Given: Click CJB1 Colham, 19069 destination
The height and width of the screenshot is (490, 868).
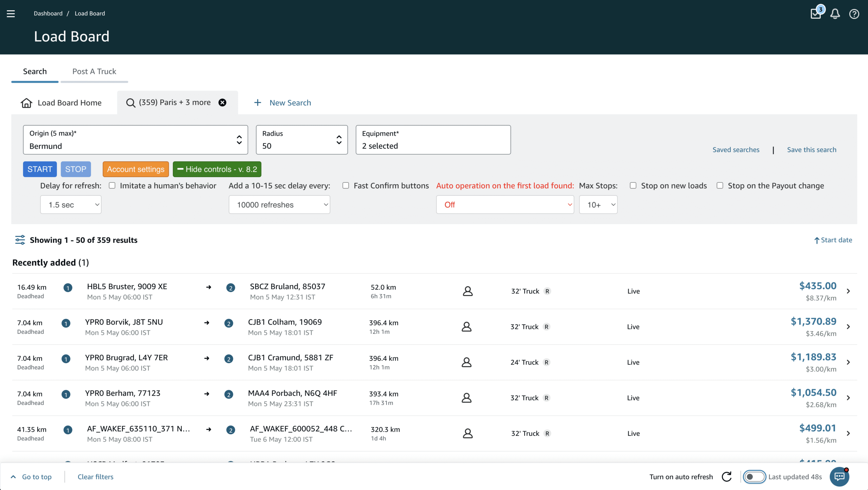Looking at the screenshot, I should (285, 322).
